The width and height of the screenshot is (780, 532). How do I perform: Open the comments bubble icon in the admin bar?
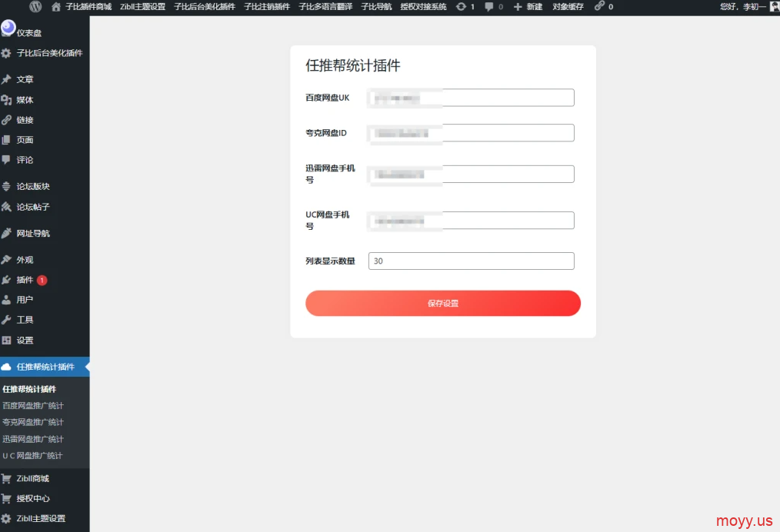pyautogui.click(x=489, y=6)
